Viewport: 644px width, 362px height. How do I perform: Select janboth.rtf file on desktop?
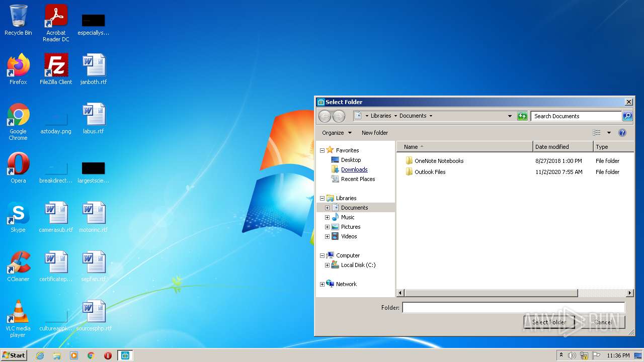click(x=94, y=69)
